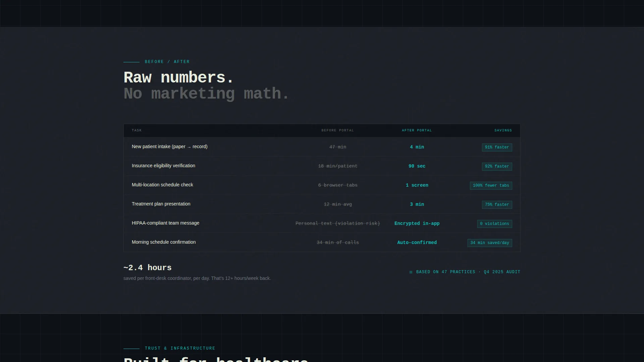Click the TASK column header

point(137,130)
